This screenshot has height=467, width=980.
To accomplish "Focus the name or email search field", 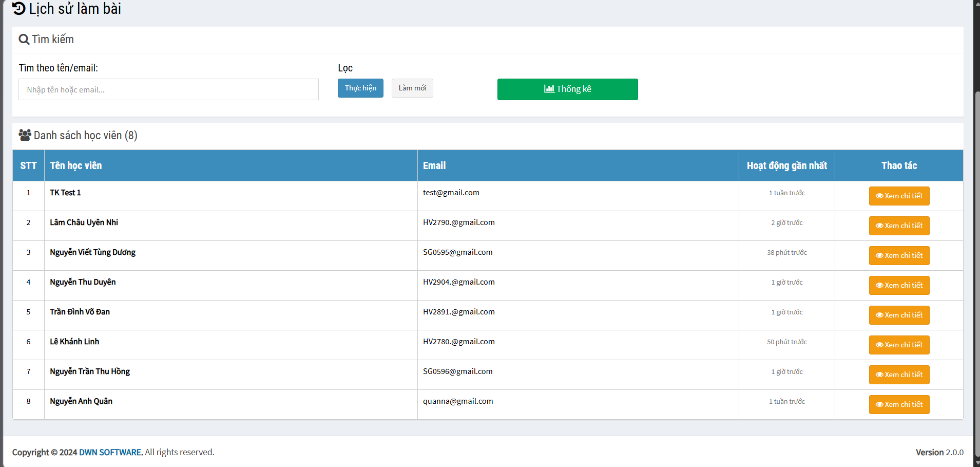I will pyautogui.click(x=168, y=89).
